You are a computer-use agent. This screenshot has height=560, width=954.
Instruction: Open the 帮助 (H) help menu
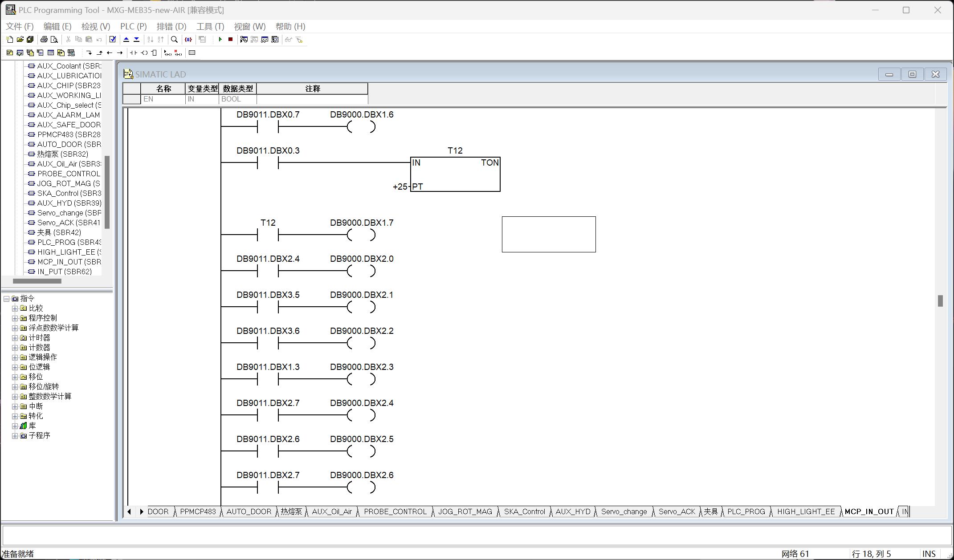click(x=290, y=27)
